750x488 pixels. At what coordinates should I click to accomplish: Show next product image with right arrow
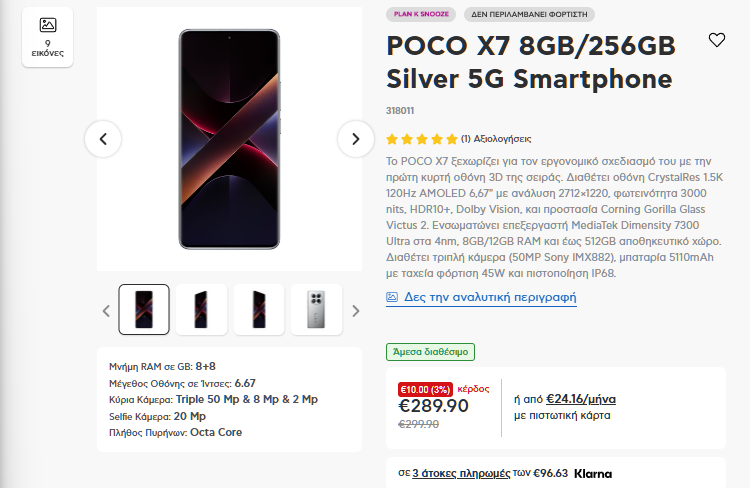click(x=355, y=139)
